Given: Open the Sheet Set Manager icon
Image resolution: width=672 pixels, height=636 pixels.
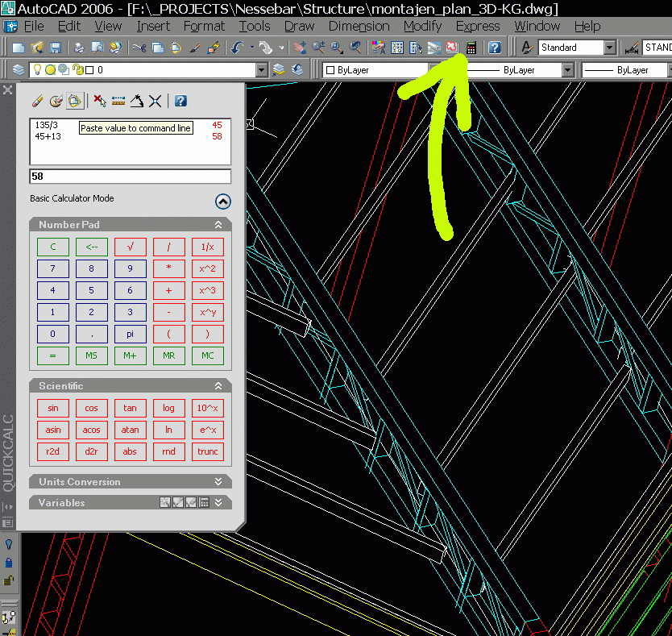Looking at the screenshot, I should coord(434,48).
